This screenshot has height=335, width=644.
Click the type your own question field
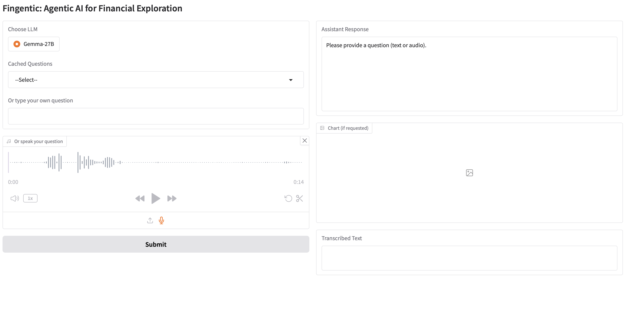point(156,116)
